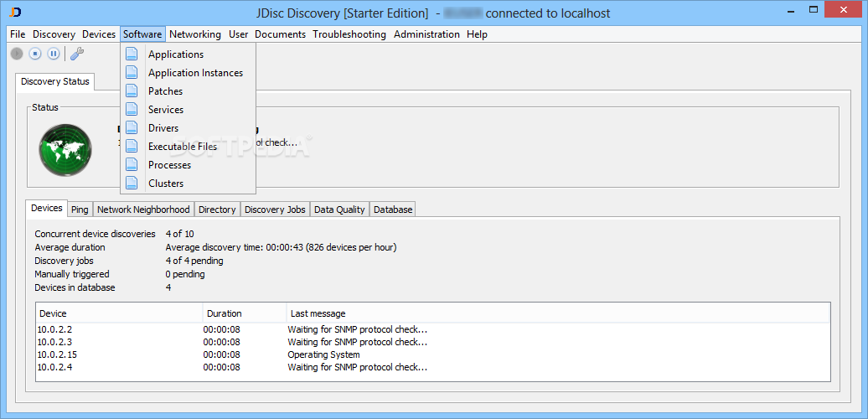Select Services in the Software menu
The width and height of the screenshot is (868, 419).
click(x=188, y=110)
